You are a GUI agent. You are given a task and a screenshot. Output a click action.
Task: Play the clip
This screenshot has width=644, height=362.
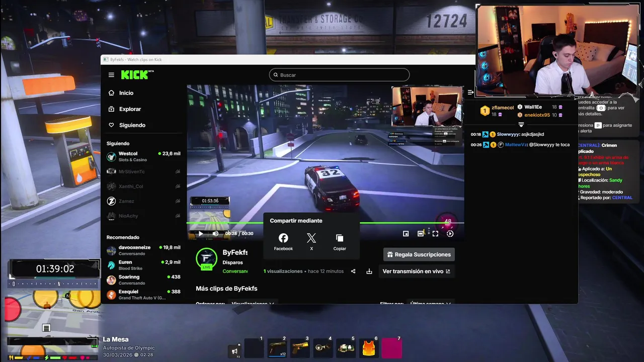point(201,233)
